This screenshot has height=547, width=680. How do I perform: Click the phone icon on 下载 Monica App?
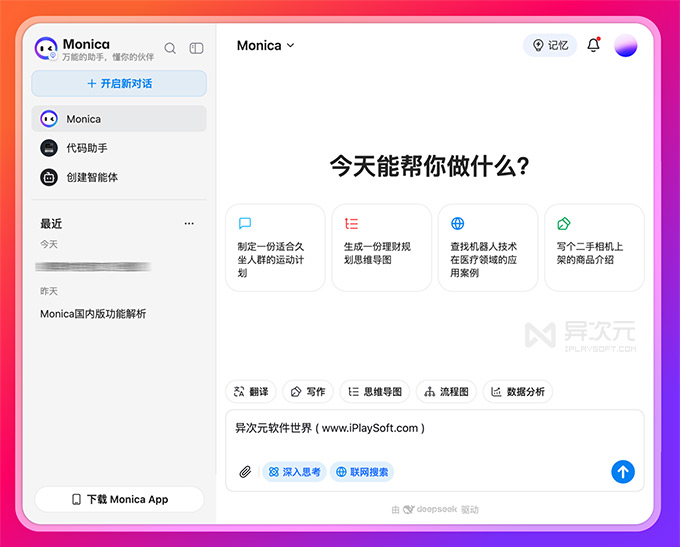(x=76, y=499)
